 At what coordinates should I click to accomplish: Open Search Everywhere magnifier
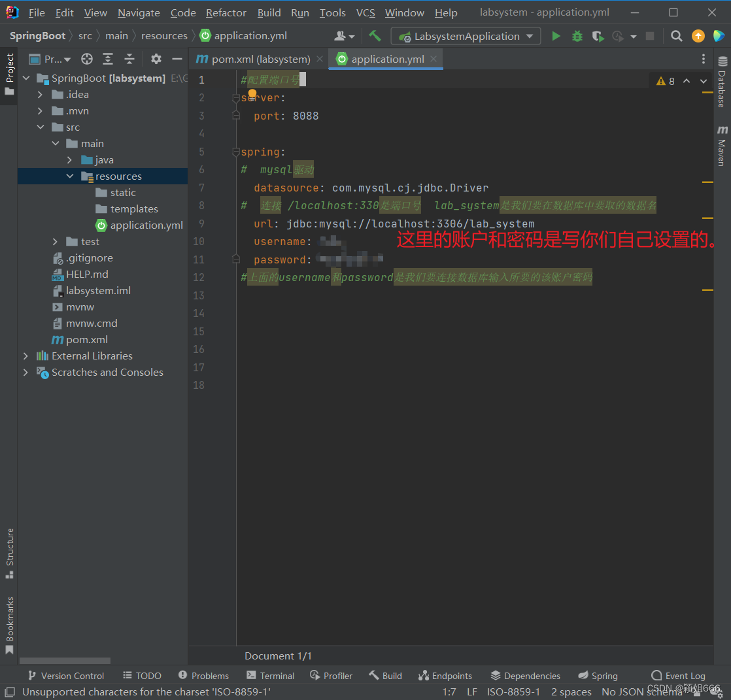676,36
